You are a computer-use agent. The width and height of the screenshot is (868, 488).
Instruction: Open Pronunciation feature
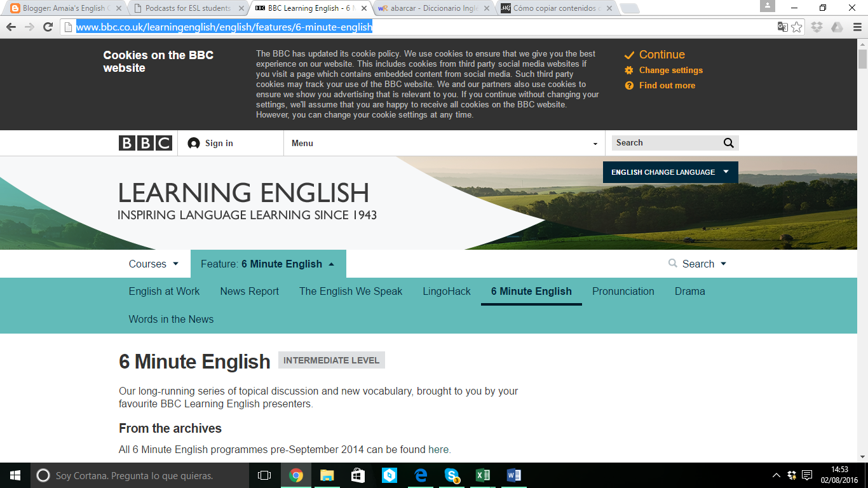(x=623, y=291)
